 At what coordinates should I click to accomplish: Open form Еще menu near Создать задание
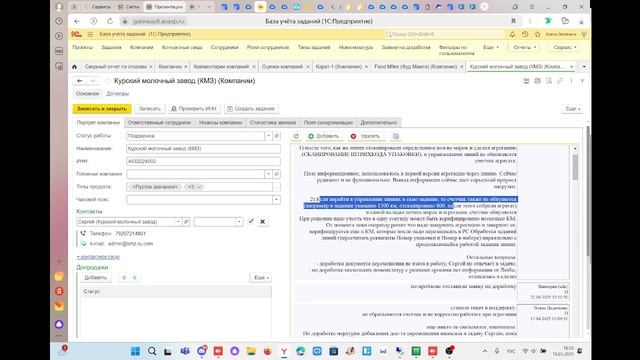572,109
